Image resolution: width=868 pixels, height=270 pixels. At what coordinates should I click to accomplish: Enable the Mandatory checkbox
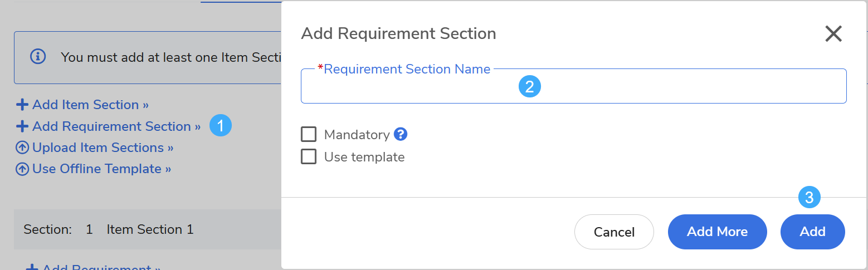click(309, 135)
